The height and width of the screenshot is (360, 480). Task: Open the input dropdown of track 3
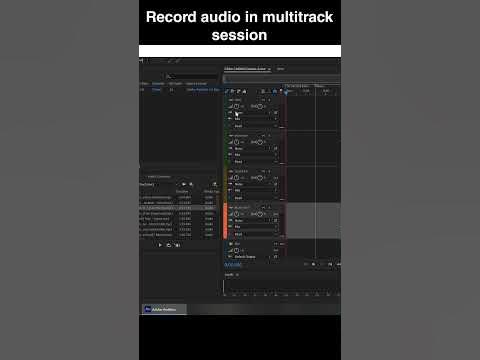point(254,184)
